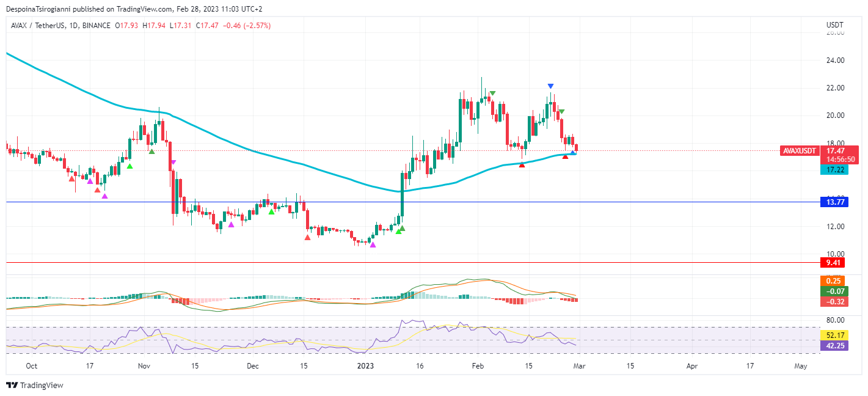This screenshot has height=396, width=868.
Task: Click the TradingView logo at bottom left
Action: point(35,385)
